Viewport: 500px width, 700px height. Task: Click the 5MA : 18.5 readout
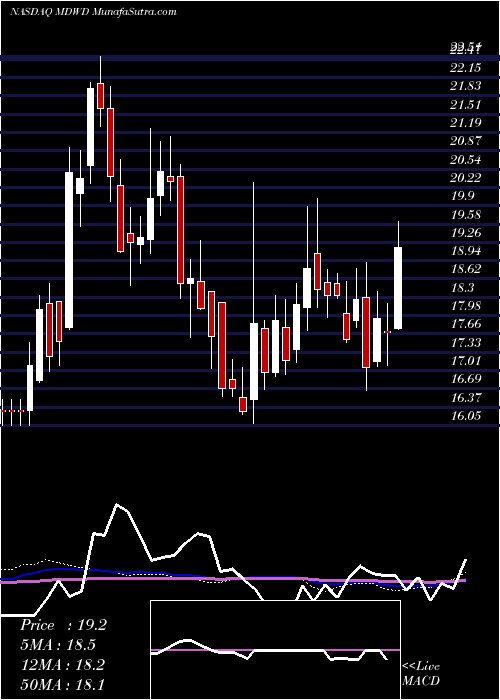pyautogui.click(x=58, y=645)
